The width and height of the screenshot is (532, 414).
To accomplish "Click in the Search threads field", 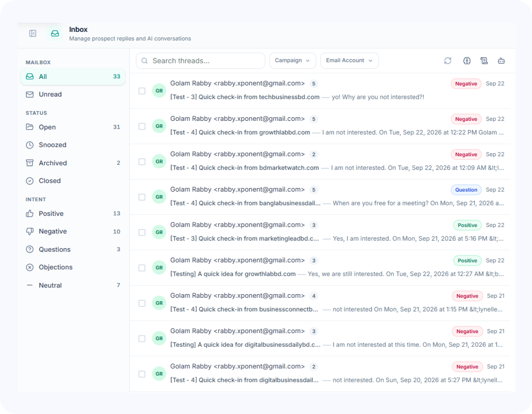I will tap(201, 61).
